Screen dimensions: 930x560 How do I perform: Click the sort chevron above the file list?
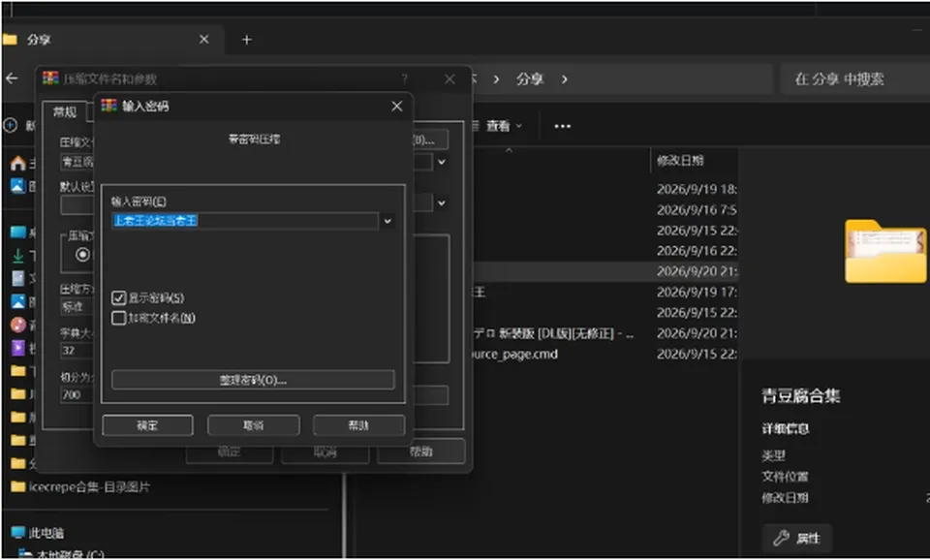pos(509,150)
